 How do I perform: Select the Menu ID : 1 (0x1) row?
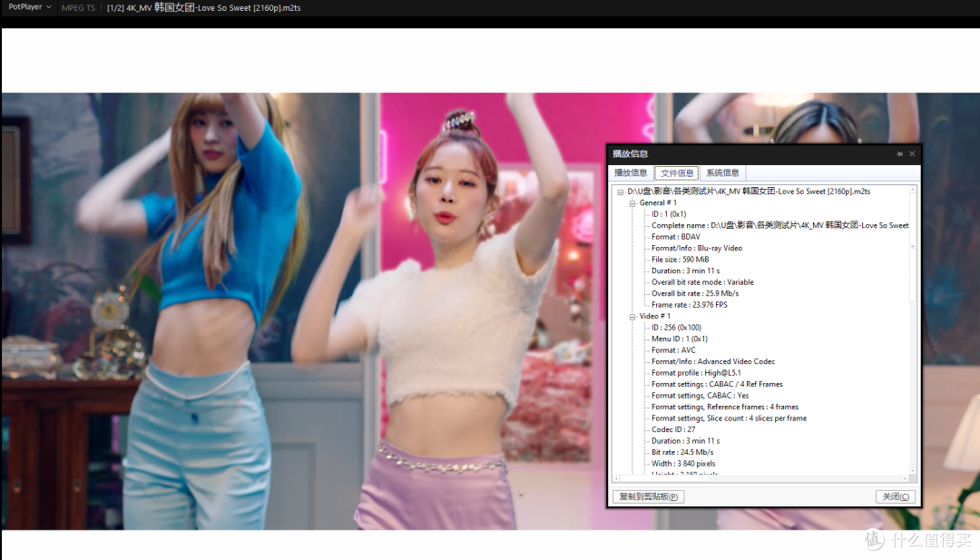[x=680, y=339]
